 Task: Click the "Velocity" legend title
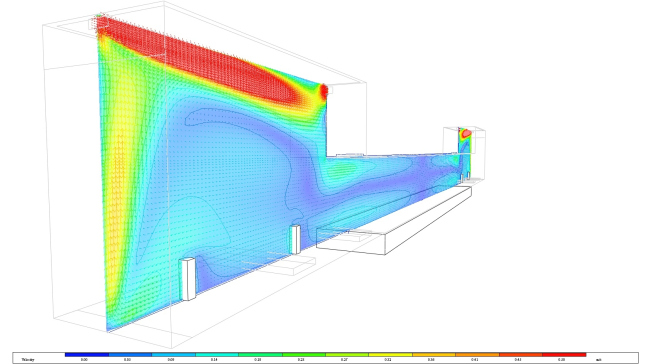[28, 360]
